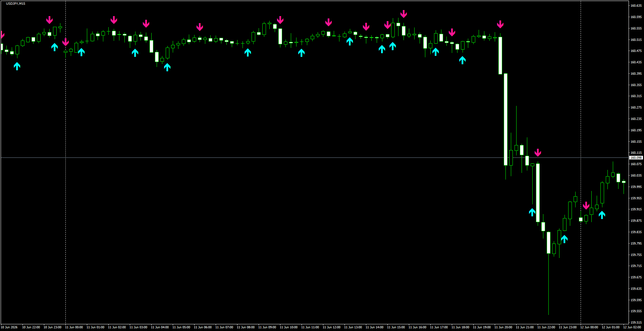Select the highest pink sell arrow near 15:00
The width and height of the screenshot is (644, 331).
tap(404, 14)
